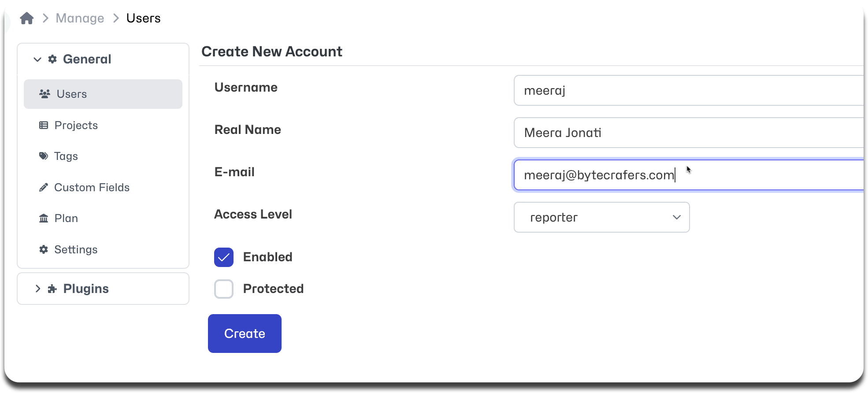Screen dimensions: 868x393
Task: Focus the Real Name input field
Action: [x=689, y=133]
